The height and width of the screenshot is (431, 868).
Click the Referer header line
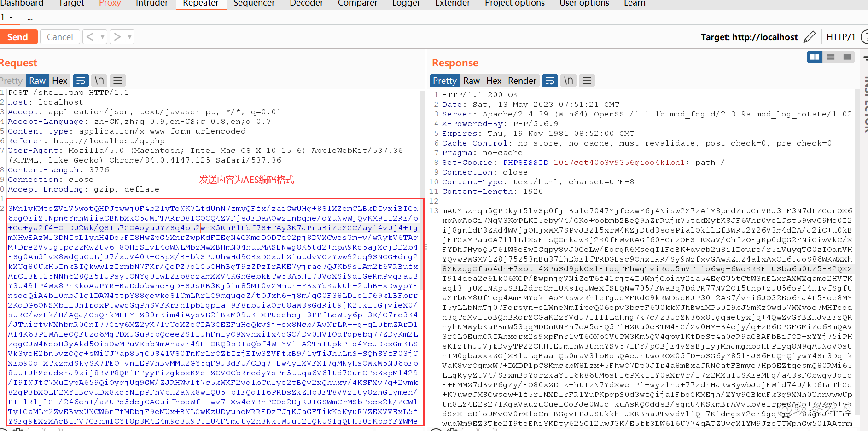(x=86, y=141)
